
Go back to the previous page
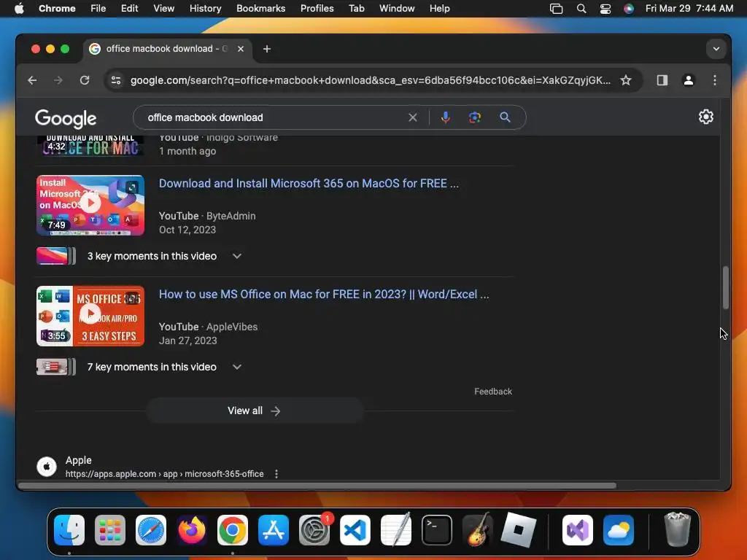(x=32, y=80)
